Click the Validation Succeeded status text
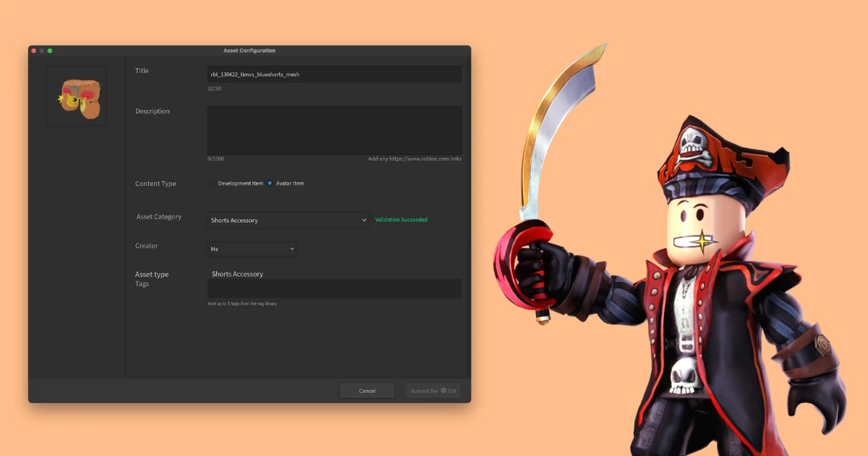Viewport: 868px width, 456px height. [401, 220]
